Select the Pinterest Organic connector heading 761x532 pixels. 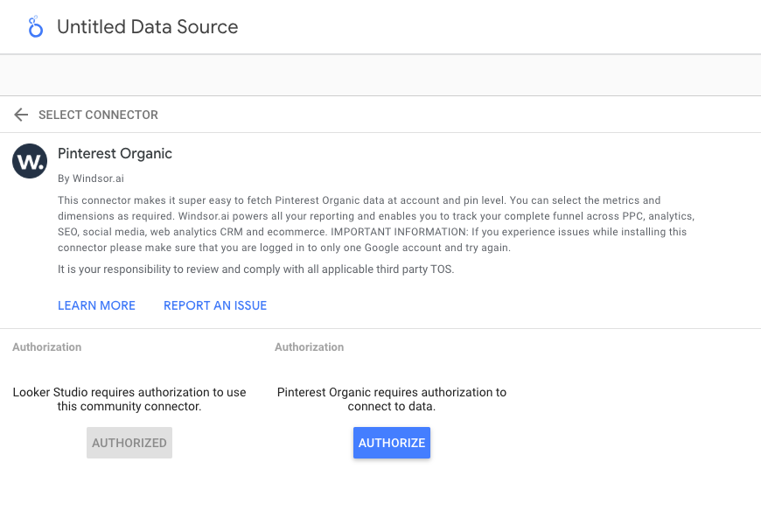[115, 154]
